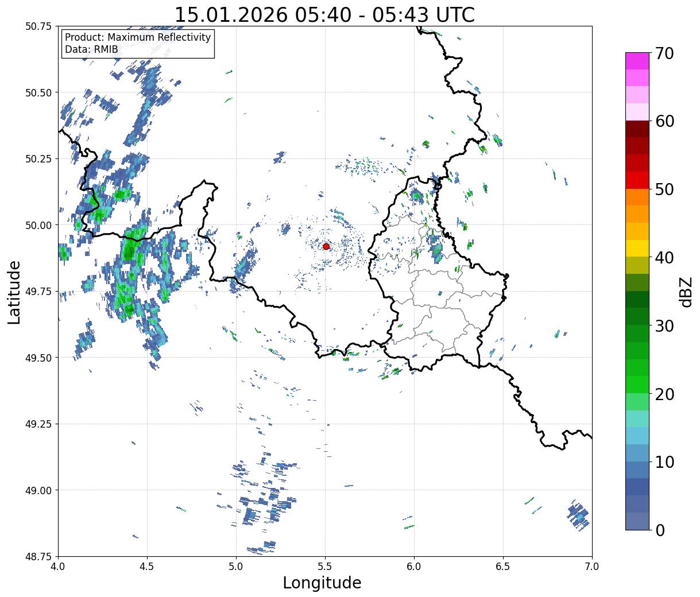Viewport: 700px width, 597px height.
Task: Click colorbar tick label 70
Action: click(x=664, y=53)
